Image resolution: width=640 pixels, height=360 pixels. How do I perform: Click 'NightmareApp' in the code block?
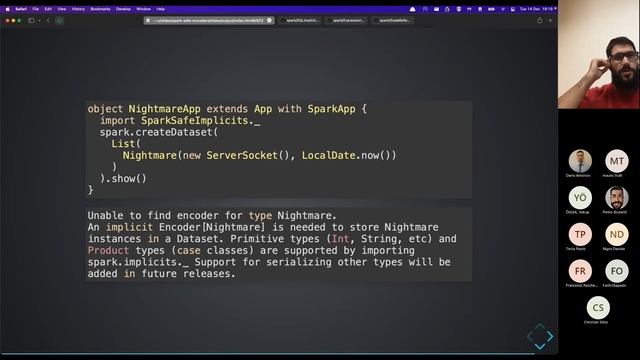click(164, 109)
